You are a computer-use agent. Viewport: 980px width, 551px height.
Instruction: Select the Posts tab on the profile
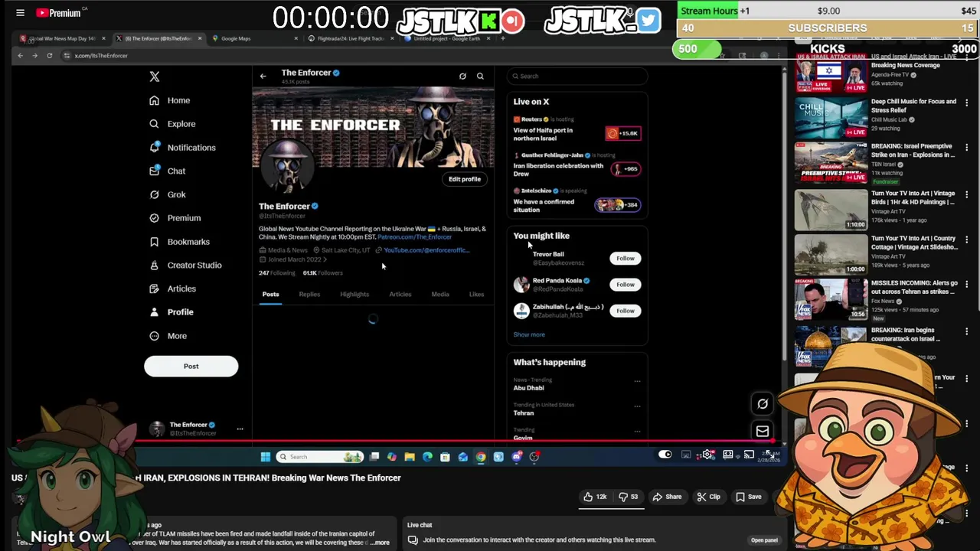tap(271, 295)
